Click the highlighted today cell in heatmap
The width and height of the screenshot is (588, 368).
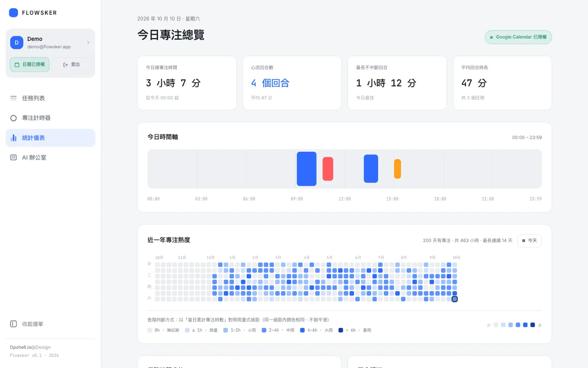pyautogui.click(x=455, y=299)
